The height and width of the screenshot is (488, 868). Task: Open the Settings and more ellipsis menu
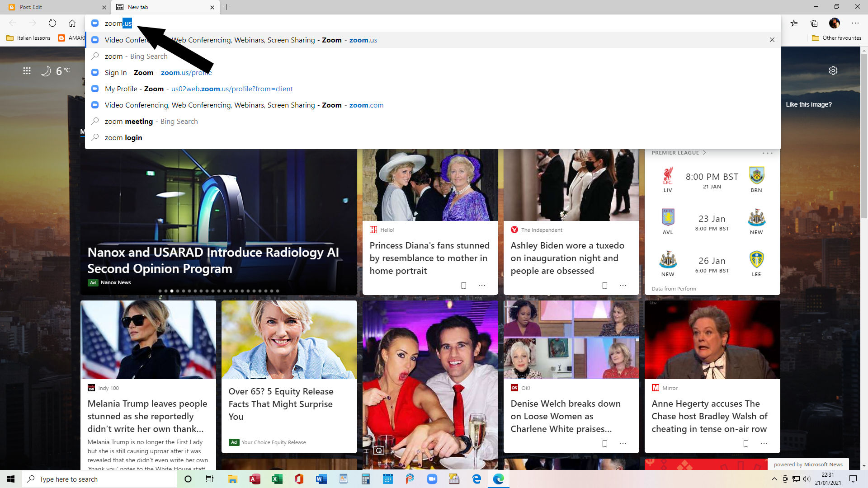855,23
